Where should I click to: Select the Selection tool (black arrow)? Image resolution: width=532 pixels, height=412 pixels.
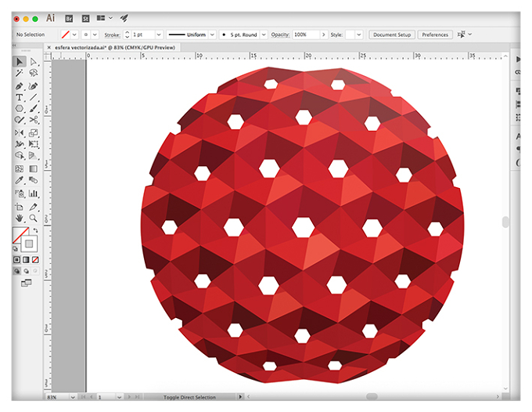20,61
